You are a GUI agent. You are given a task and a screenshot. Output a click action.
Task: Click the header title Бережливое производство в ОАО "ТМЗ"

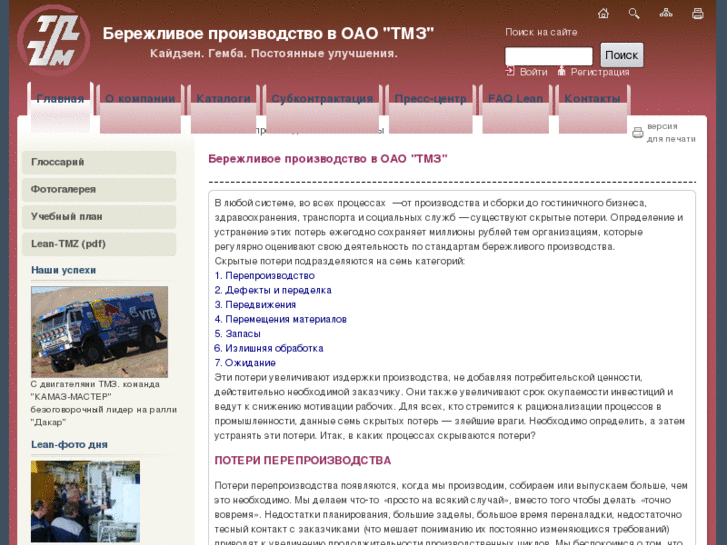point(268,33)
